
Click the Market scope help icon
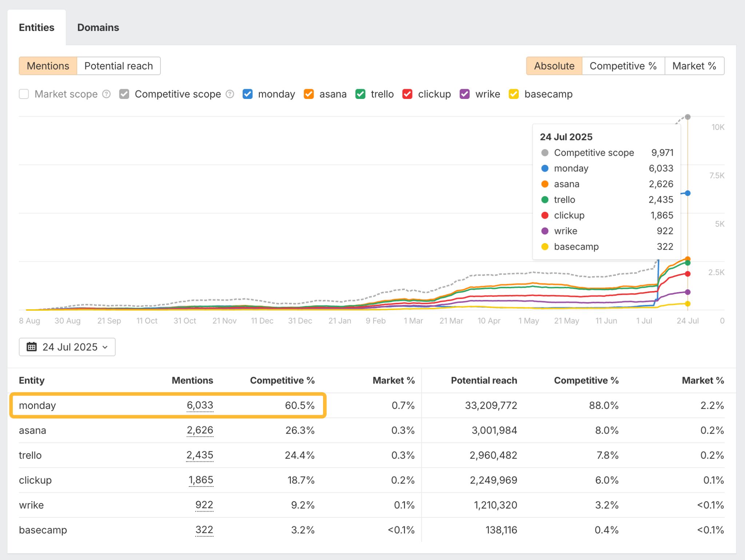tap(106, 94)
